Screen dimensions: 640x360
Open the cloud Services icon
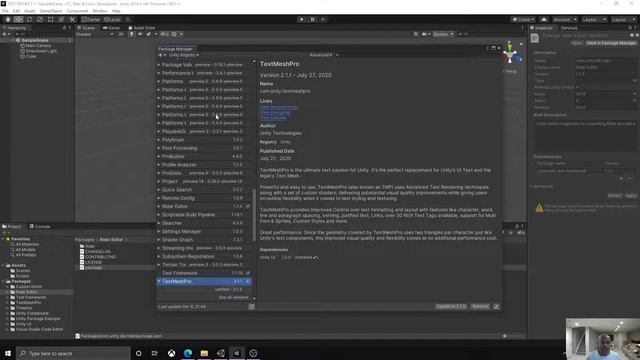coord(544,20)
